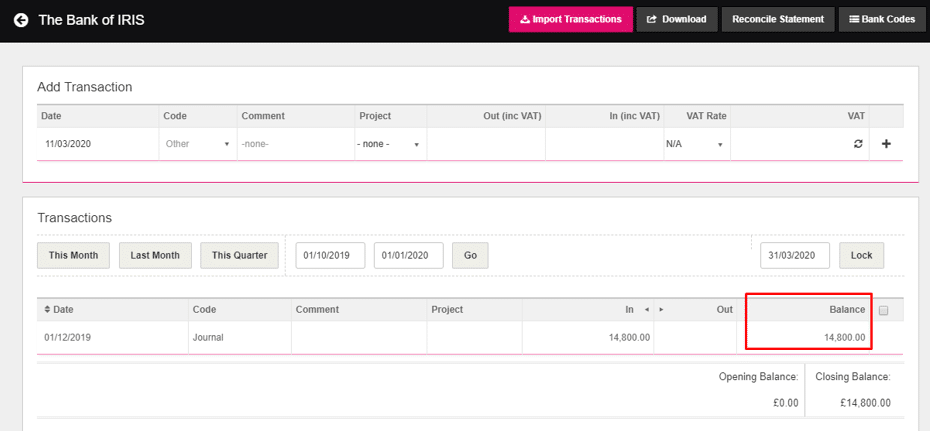930x431 pixels.
Task: Click the left arrow beside In column
Action: point(646,310)
